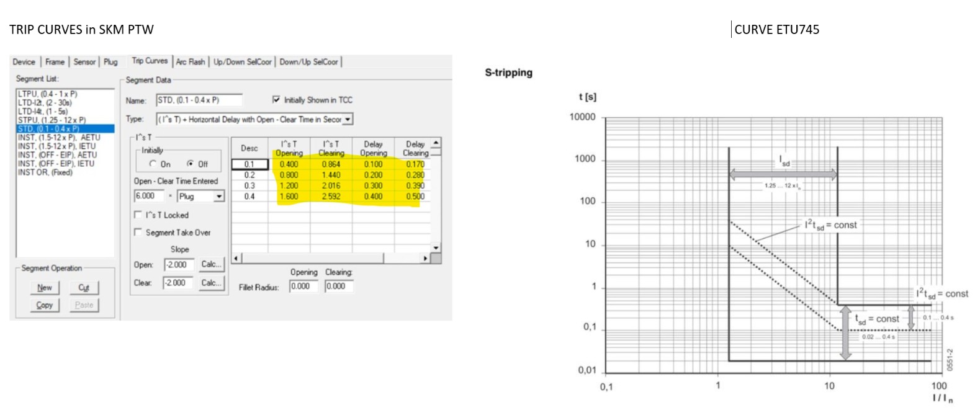980x418 pixels.
Task: Open the Arc Flash tab
Action: point(190,62)
